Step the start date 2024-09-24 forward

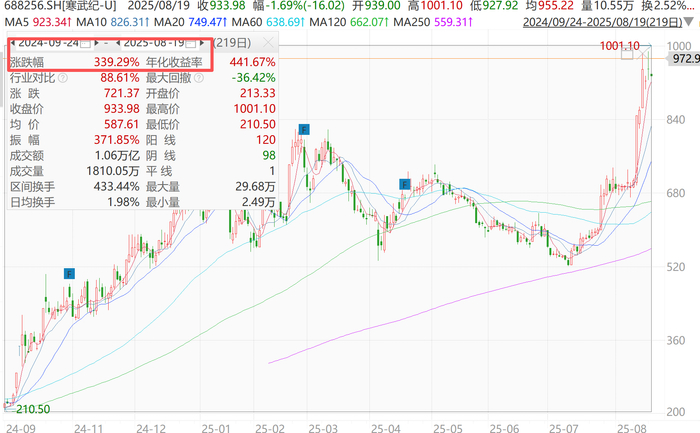pyautogui.click(x=96, y=43)
